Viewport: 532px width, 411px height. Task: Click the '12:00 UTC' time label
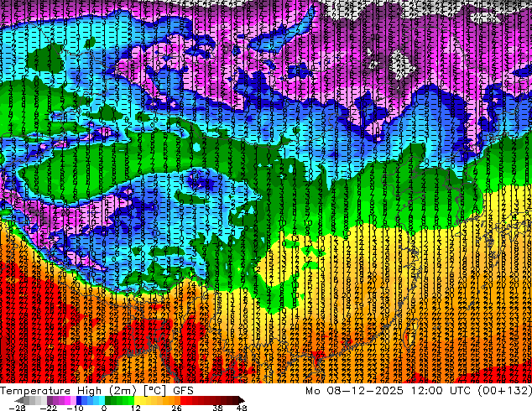(x=441, y=391)
